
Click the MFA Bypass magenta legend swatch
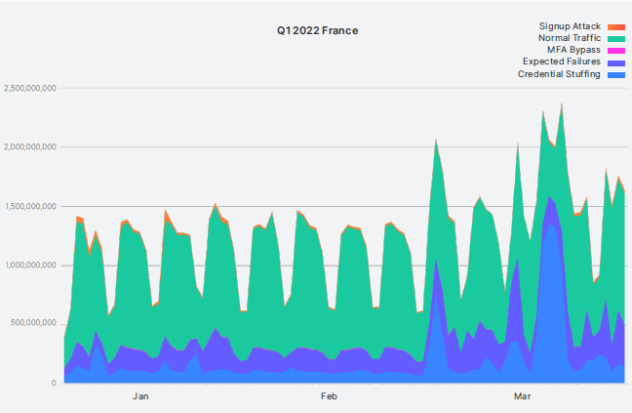point(617,50)
